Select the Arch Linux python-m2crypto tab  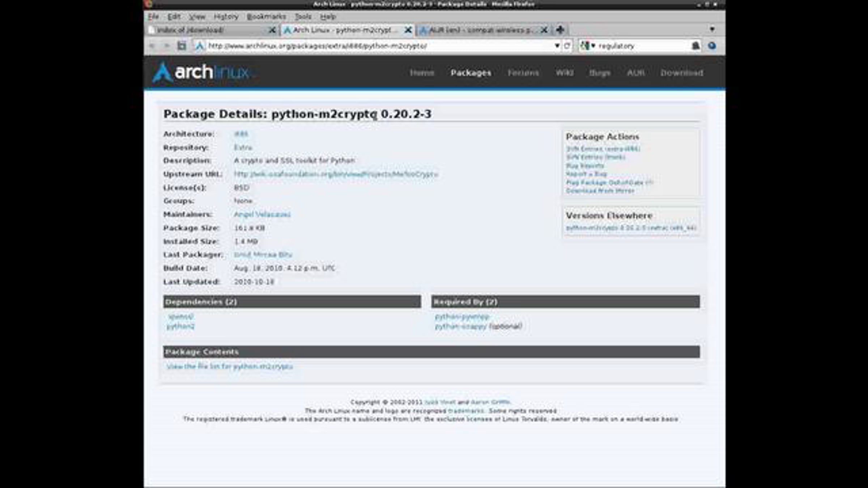pos(348,30)
